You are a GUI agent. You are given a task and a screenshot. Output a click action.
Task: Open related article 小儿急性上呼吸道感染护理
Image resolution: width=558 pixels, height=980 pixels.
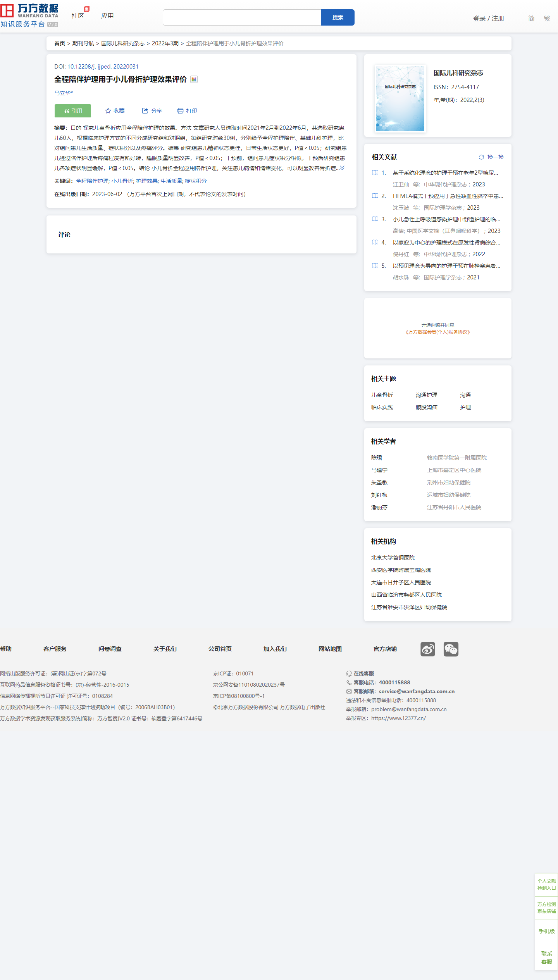point(447,219)
